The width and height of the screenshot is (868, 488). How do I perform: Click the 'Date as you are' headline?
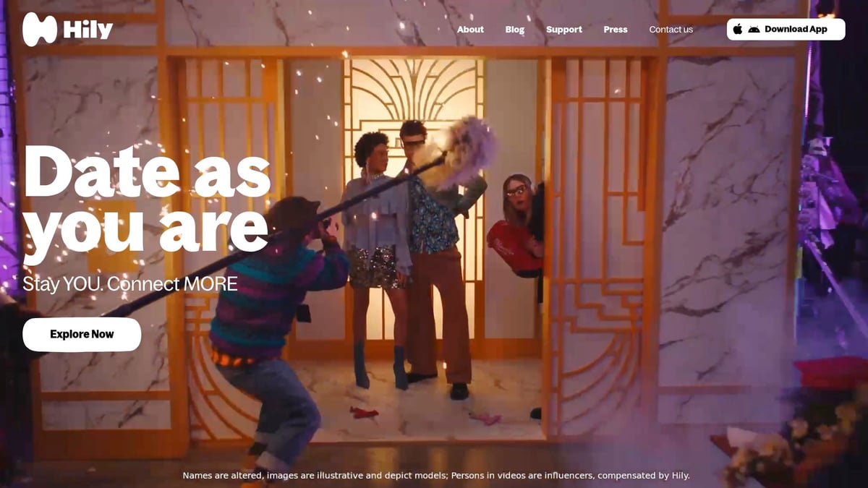(x=147, y=206)
